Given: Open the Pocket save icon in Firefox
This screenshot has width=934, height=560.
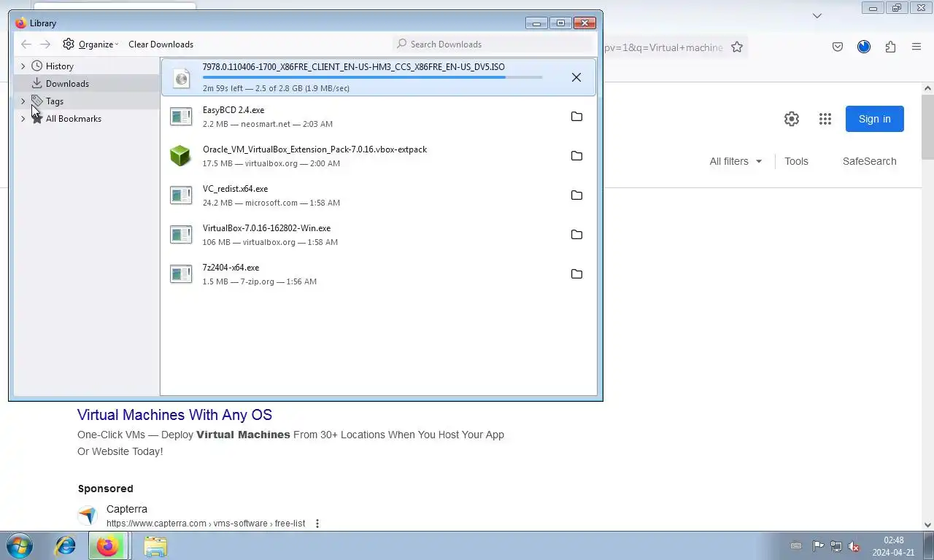Looking at the screenshot, I should point(838,47).
